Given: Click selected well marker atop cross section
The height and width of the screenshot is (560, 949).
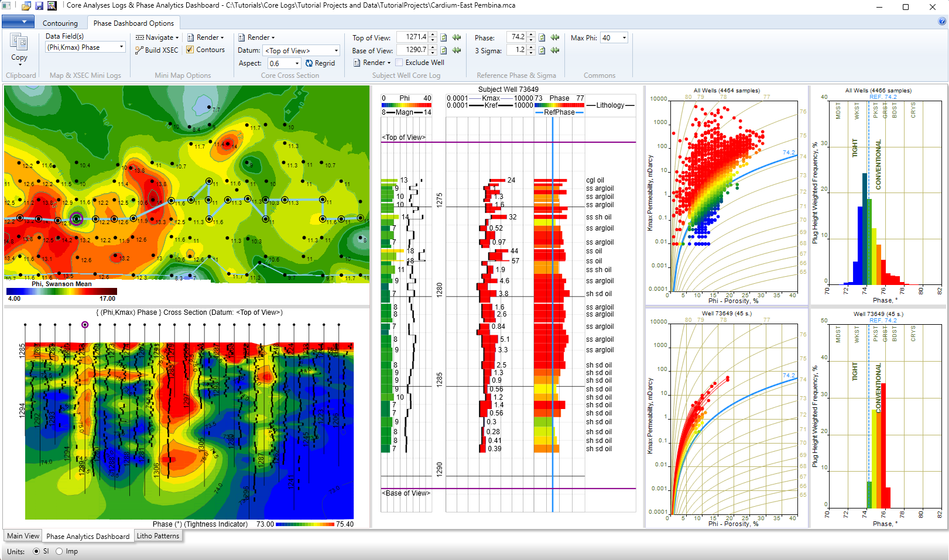Looking at the screenshot, I should click(x=85, y=324).
